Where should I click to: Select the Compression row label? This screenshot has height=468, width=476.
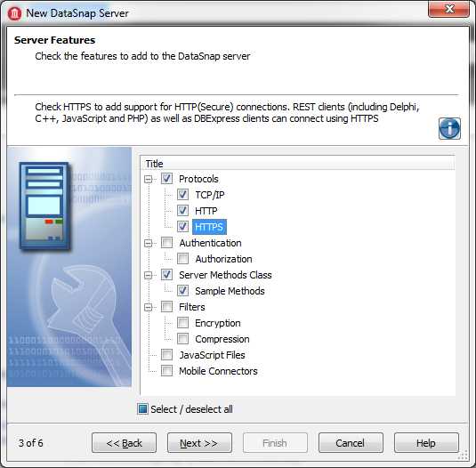pos(222,339)
